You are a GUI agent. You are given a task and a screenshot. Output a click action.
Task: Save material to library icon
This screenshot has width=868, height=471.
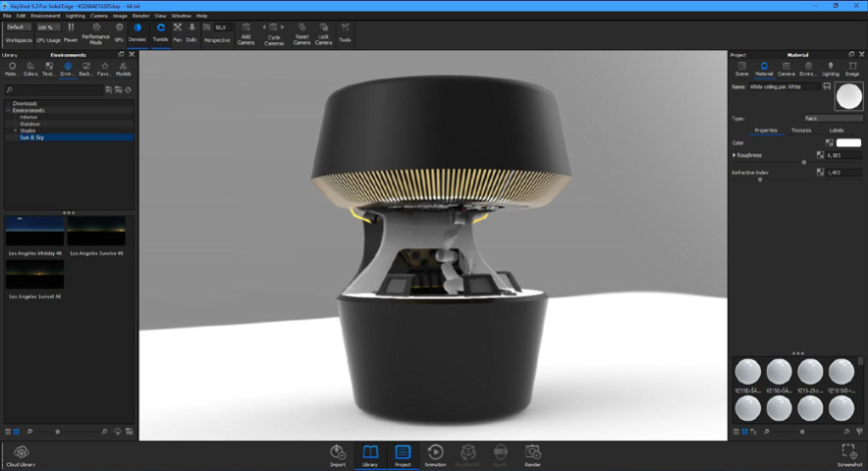click(827, 87)
